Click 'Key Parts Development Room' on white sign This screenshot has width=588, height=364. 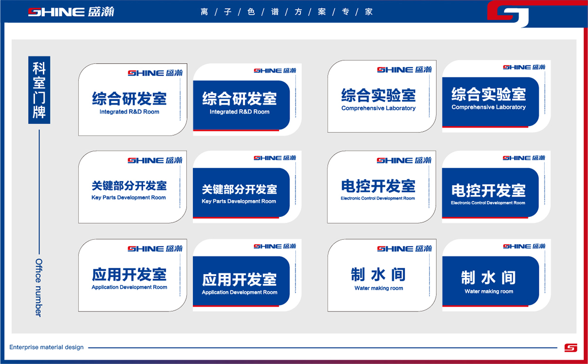(129, 198)
